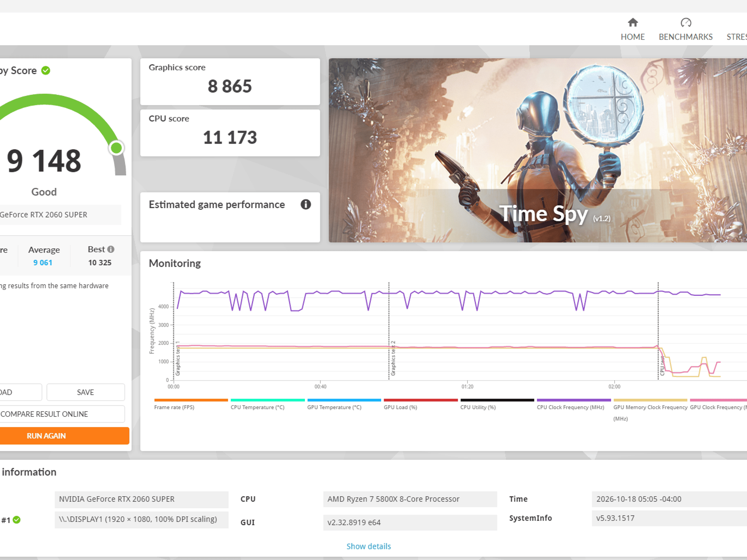Click the info icon beside Best
The width and height of the screenshot is (747, 560).
[x=111, y=249]
